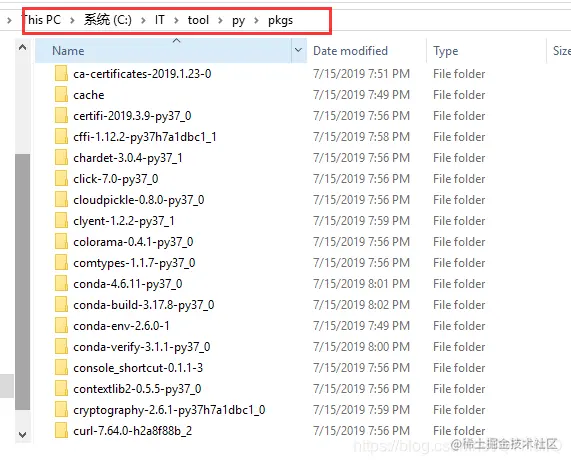Select name contextlib2-0.5.5-py37_0
Viewport: 571px width, 464px height.
click(137, 389)
